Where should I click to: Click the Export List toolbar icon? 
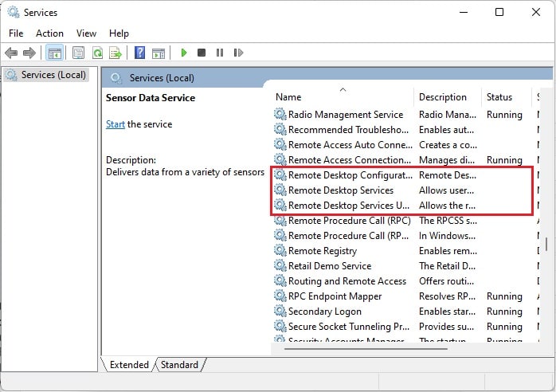click(x=116, y=53)
